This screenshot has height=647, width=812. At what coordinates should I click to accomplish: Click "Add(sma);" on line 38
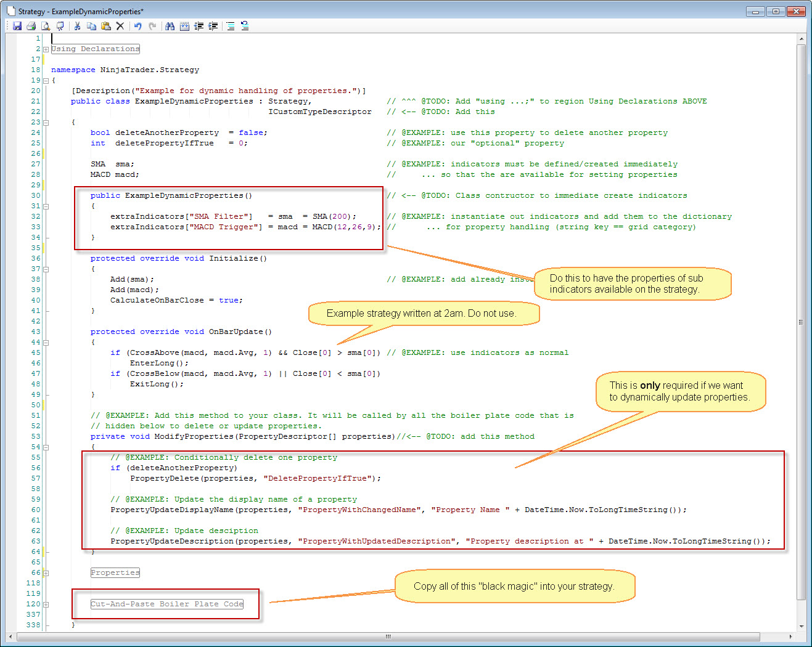pos(133,279)
